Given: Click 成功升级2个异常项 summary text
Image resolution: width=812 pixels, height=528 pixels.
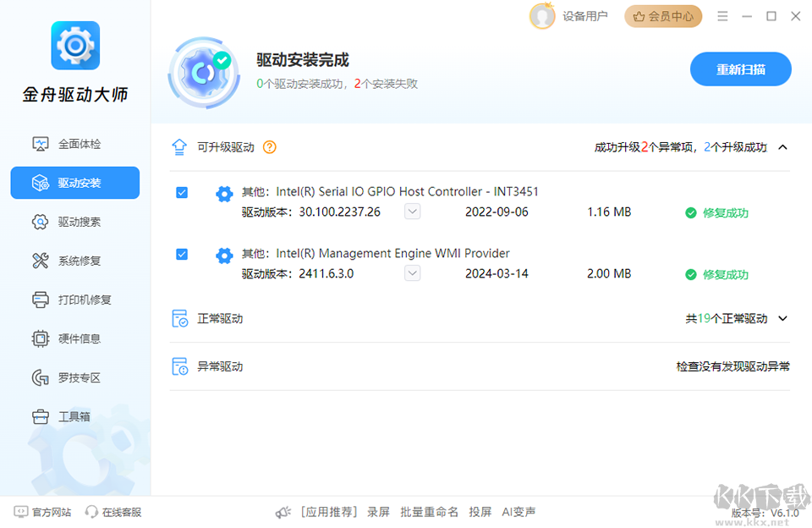Looking at the screenshot, I should click(x=644, y=147).
